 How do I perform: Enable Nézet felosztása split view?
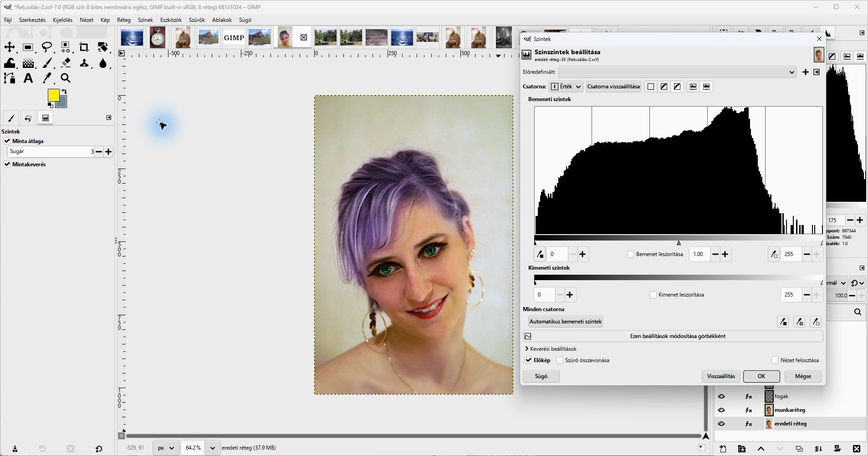tap(775, 360)
